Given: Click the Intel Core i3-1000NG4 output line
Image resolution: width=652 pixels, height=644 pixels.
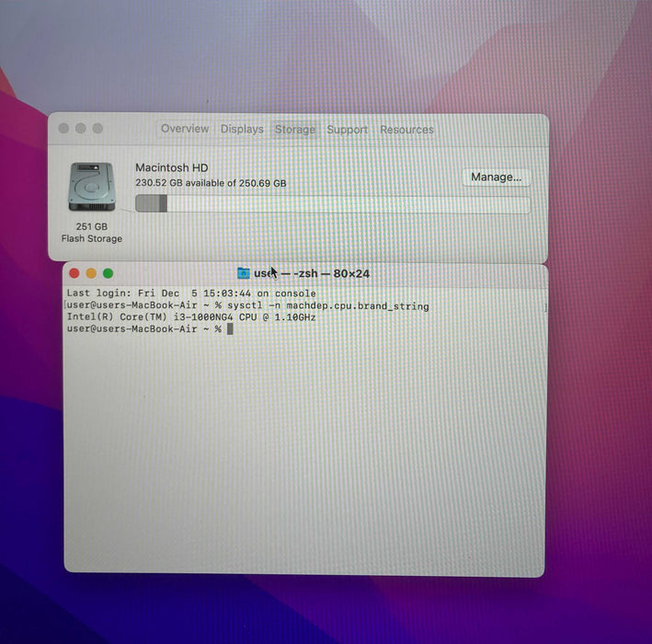Looking at the screenshot, I should tap(191, 317).
